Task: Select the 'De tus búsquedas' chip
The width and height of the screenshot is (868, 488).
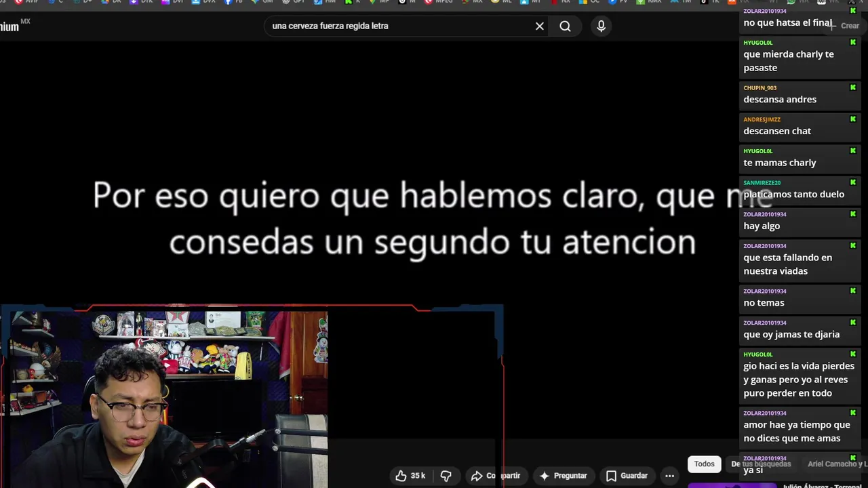Action: 761,464
